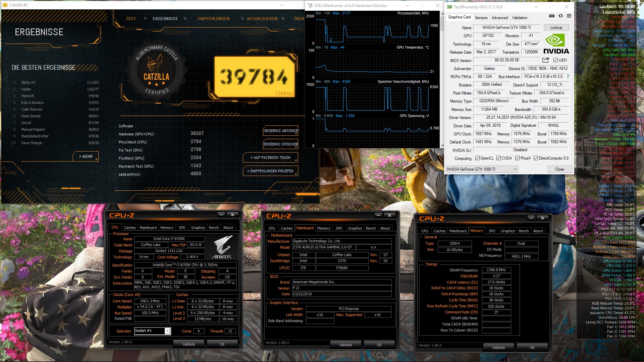Click Afterburner monitor scrollbar up arrow
This screenshot has height=362, width=644.
click(442, 14)
